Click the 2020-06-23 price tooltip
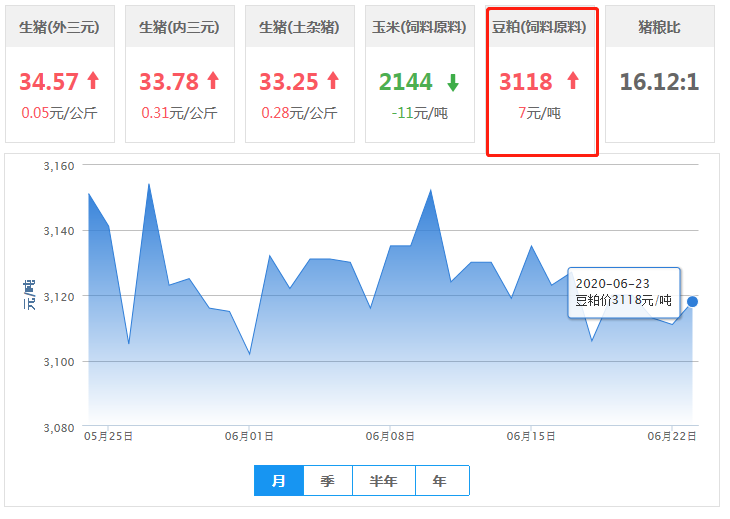Image resolution: width=730 pixels, height=519 pixels. click(x=624, y=292)
